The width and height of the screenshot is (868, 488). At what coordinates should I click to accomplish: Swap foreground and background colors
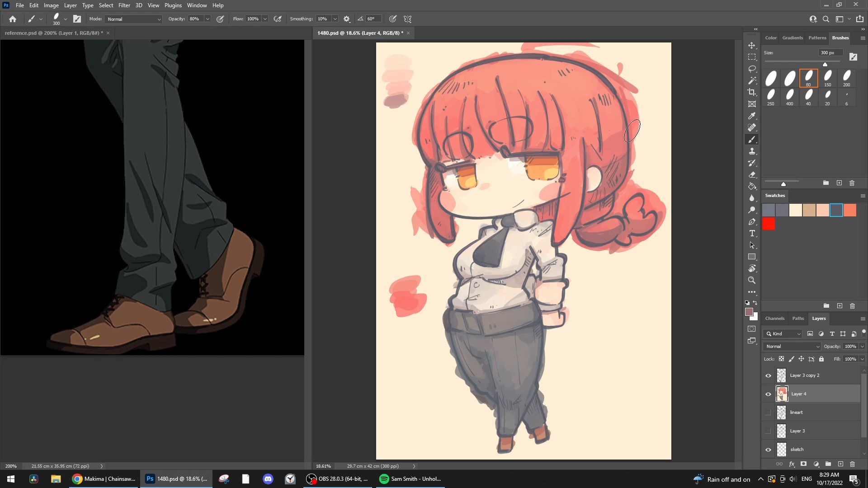(x=755, y=303)
